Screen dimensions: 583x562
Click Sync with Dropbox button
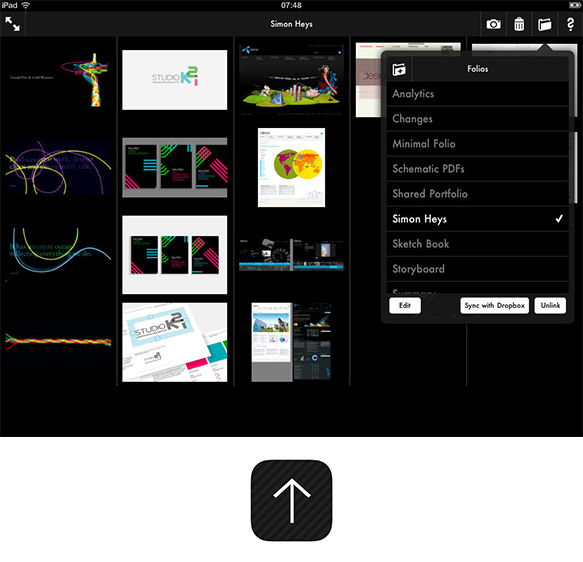tap(495, 306)
